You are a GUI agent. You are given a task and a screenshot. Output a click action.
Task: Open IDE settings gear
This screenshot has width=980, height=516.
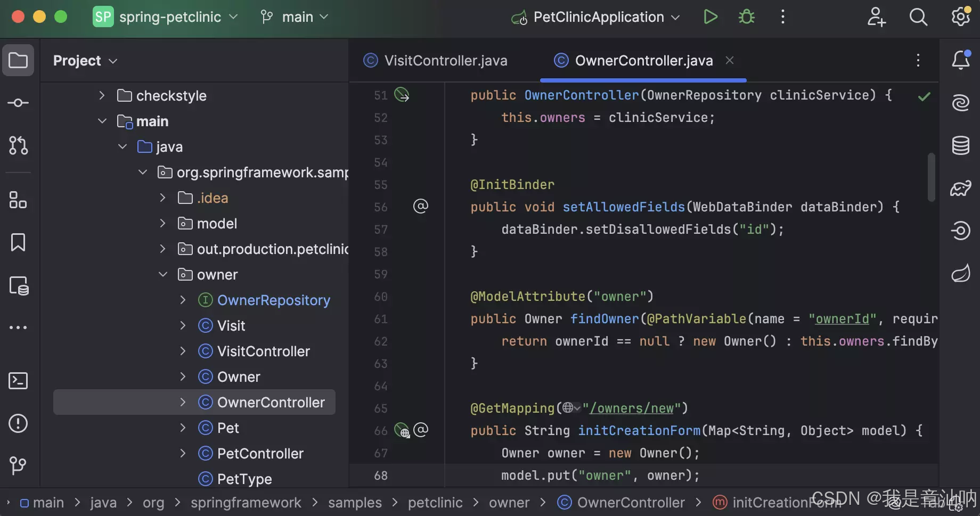(961, 16)
